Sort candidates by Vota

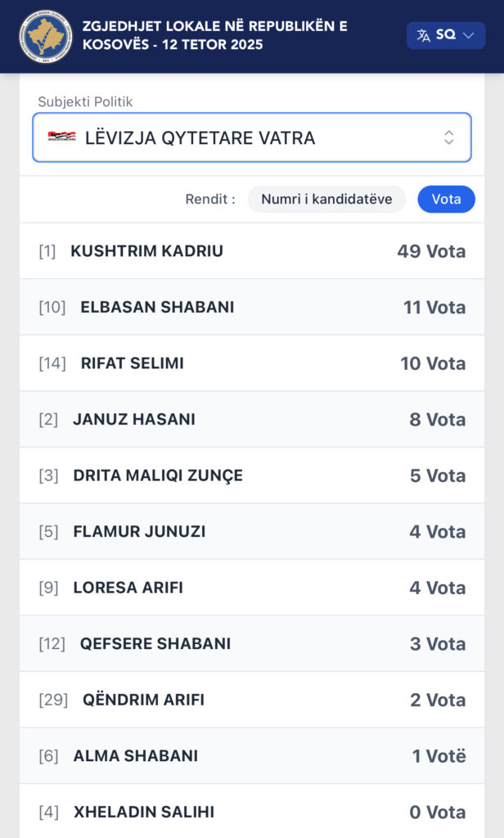[446, 199]
